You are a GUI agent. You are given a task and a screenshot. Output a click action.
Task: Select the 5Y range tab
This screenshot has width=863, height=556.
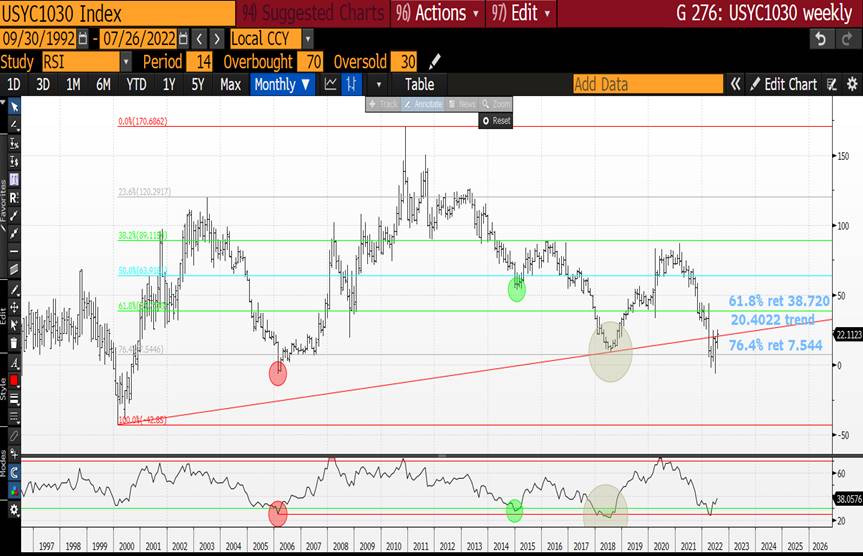pos(198,84)
